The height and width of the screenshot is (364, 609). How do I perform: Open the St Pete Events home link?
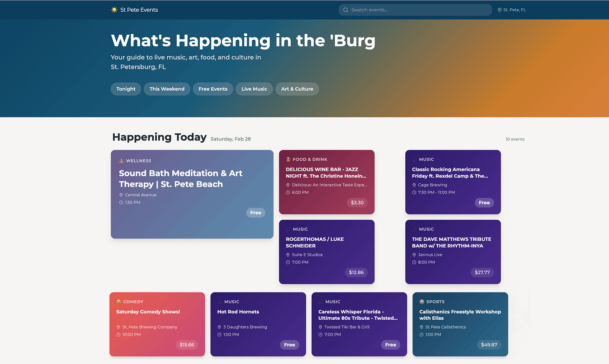[x=135, y=10]
